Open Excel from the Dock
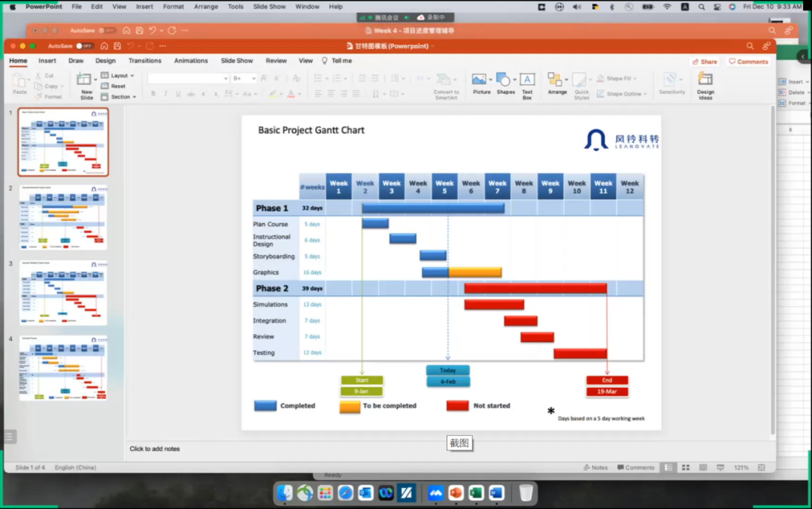Viewport: 812px width, 509px height. point(476,493)
